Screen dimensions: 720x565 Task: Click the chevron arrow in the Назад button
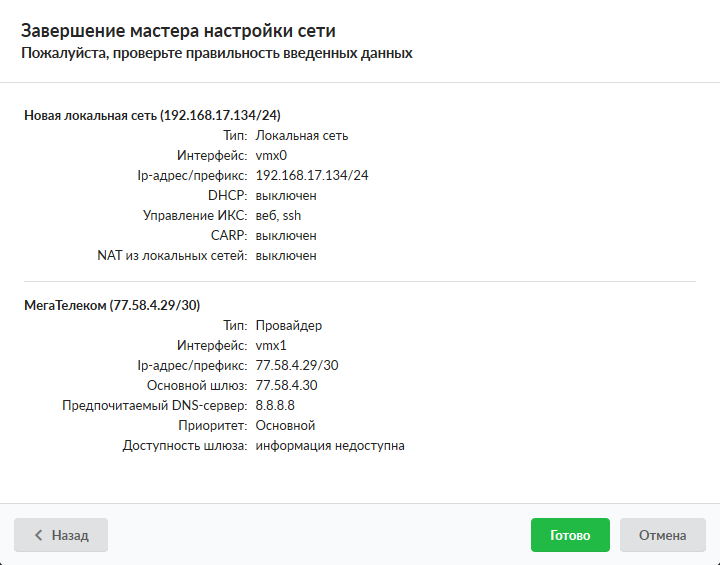tap(39, 535)
